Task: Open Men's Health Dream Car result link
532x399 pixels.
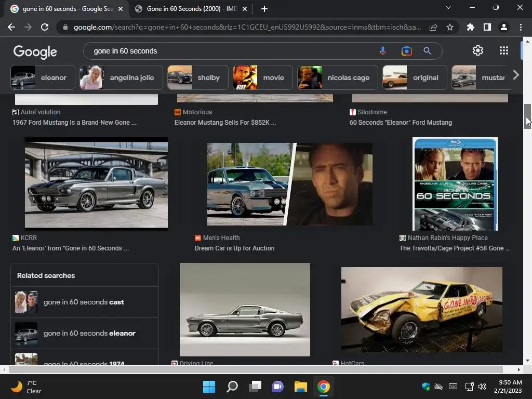Action: pyautogui.click(x=234, y=248)
